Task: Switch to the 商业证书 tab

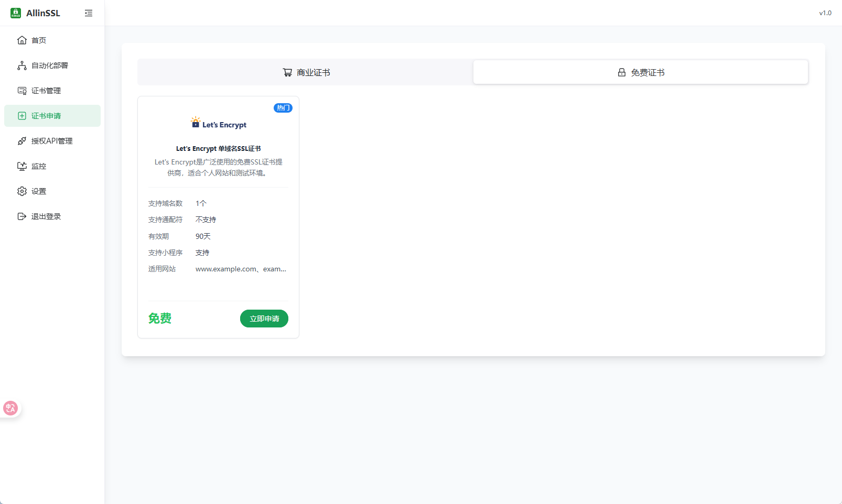Action: click(x=306, y=72)
